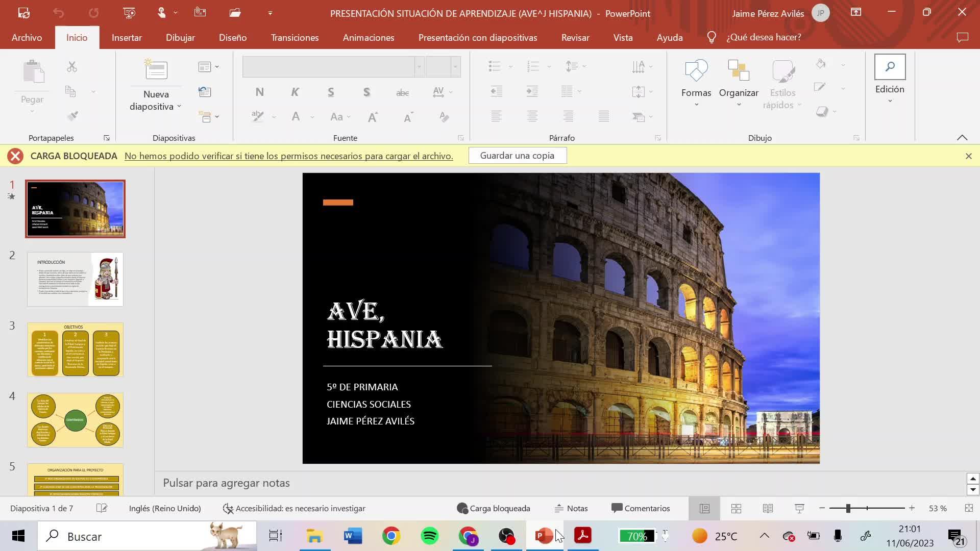Switch to Slide Sorter view icon
This screenshot has height=551, width=980.
tap(736, 508)
